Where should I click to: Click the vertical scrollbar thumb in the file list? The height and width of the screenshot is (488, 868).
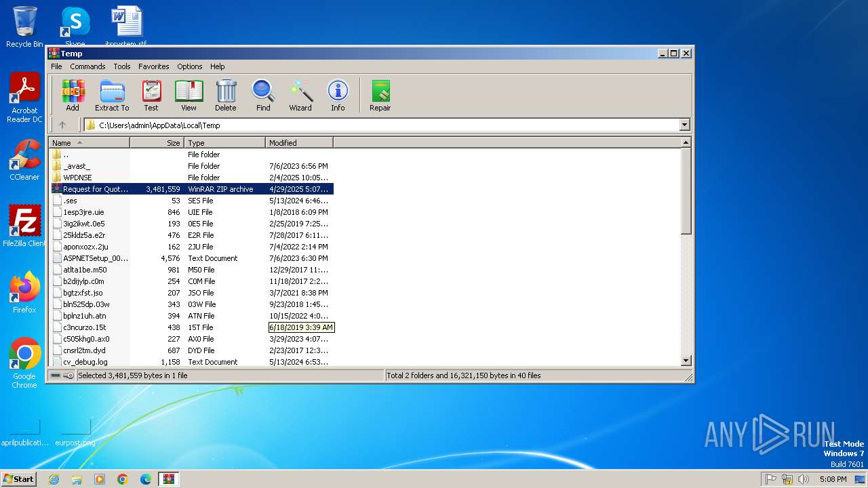coord(686,191)
